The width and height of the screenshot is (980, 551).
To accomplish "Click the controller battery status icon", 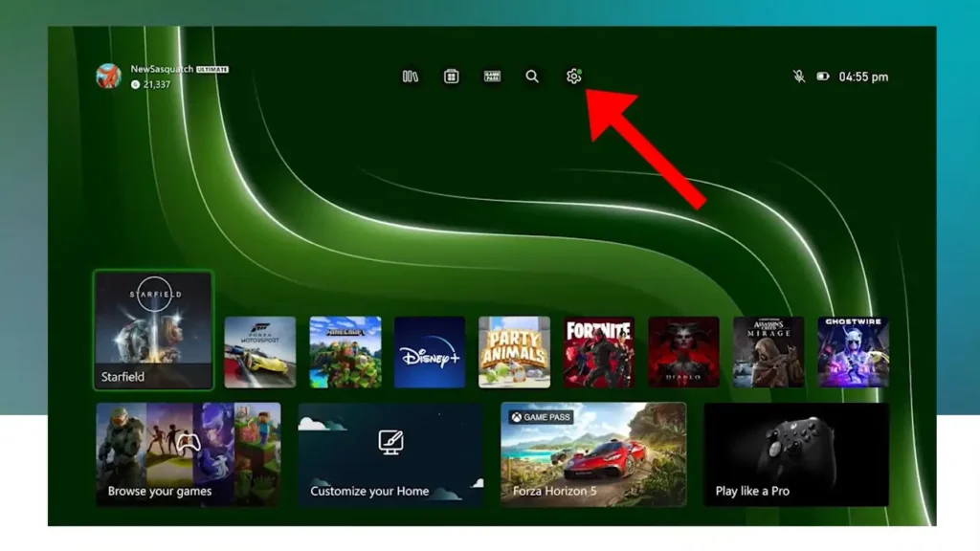I will (823, 77).
